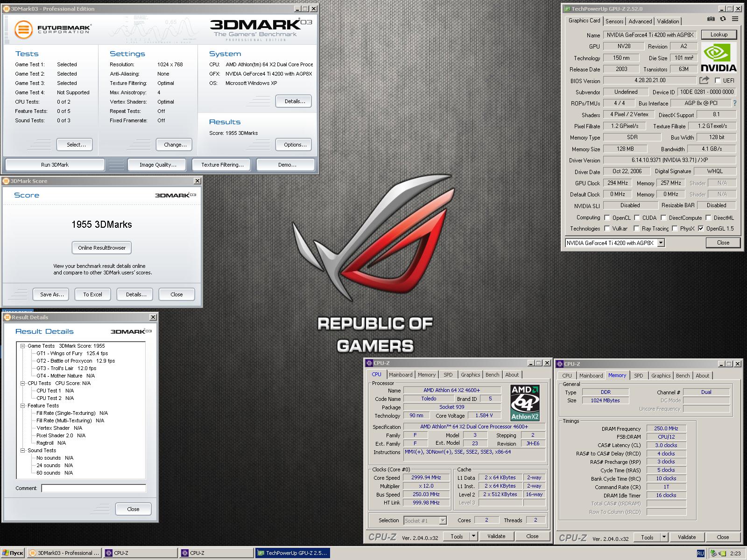This screenshot has width=747, height=560.
Task: Open the GPU-Z hamburger menu
Action: [735, 19]
